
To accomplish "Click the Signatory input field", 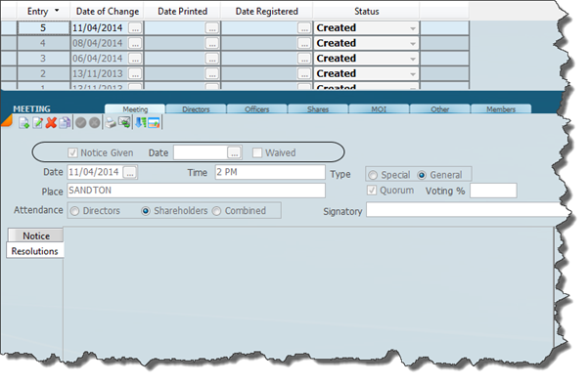I will tap(467, 210).
